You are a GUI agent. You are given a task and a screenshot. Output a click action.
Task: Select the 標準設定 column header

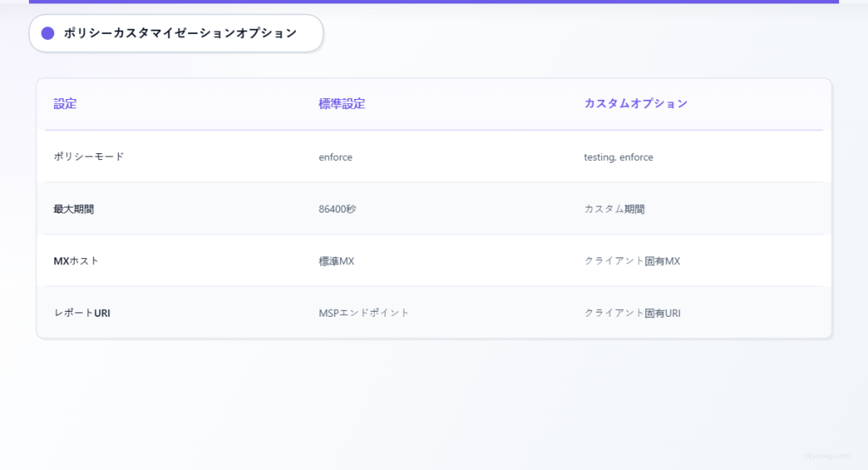click(x=342, y=103)
